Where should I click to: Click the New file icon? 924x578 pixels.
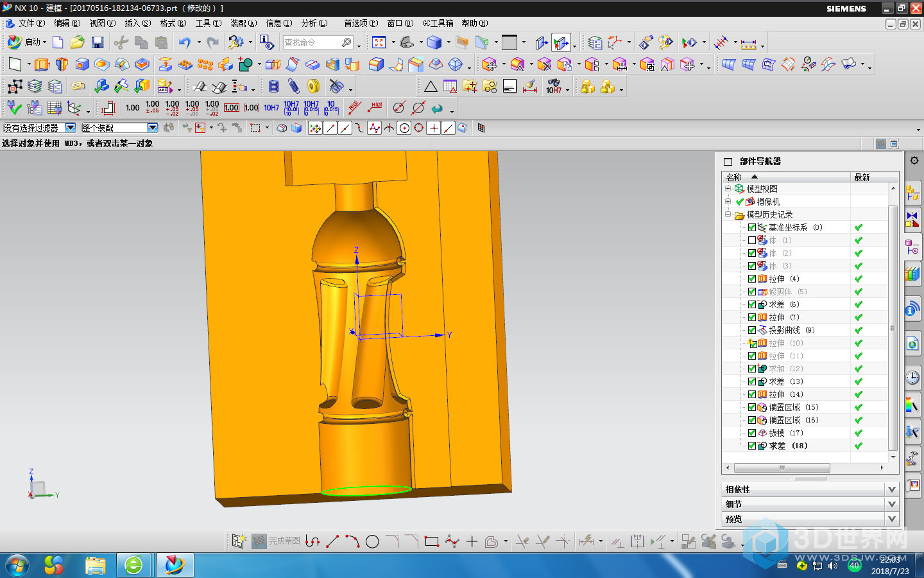[x=58, y=42]
